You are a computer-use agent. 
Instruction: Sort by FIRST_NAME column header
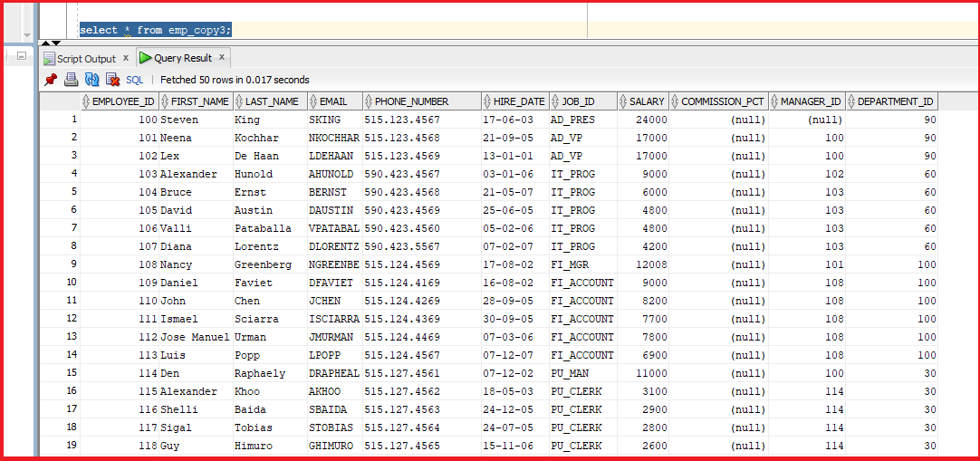197,101
